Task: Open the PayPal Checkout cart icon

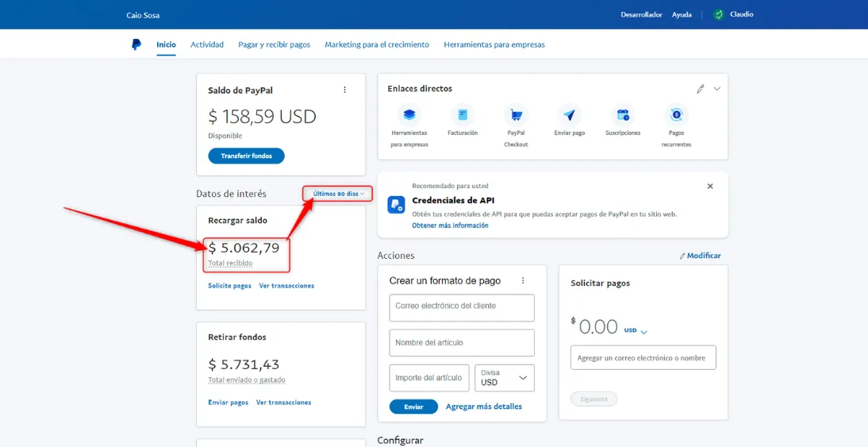Action: 516,114
